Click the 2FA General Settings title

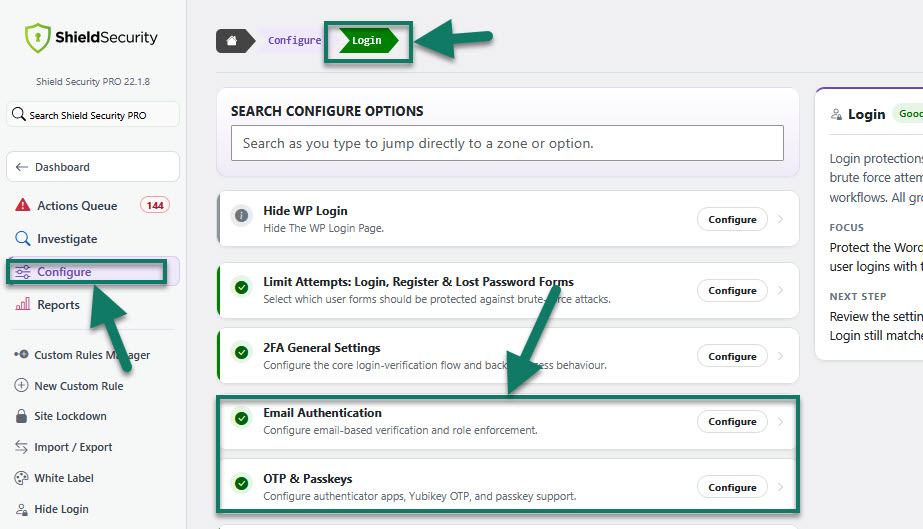click(x=322, y=348)
